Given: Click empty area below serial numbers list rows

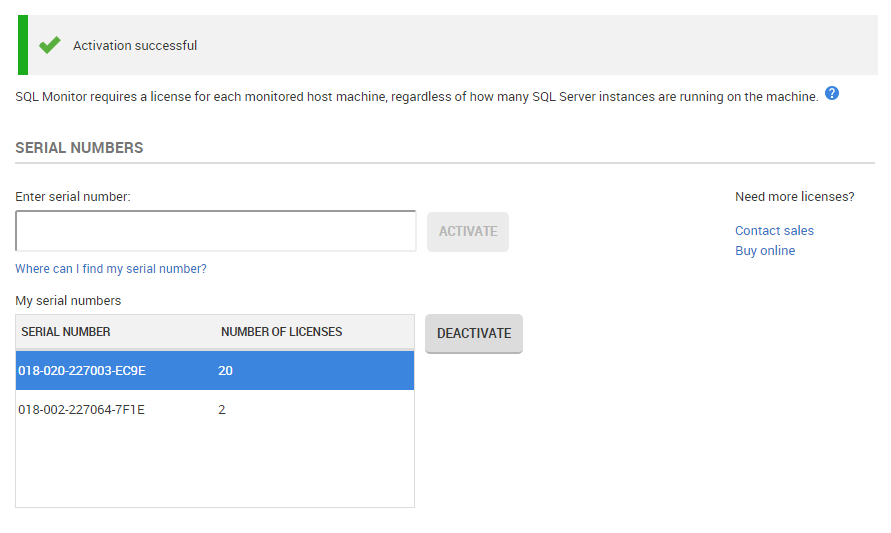Looking at the screenshot, I should click(x=215, y=468).
